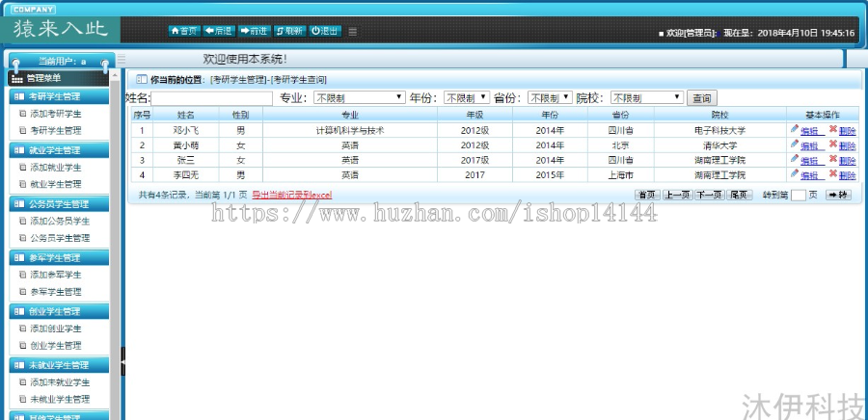Expand the 参军学生管理 menu section
Screen dimensions: 868x420
[59, 257]
